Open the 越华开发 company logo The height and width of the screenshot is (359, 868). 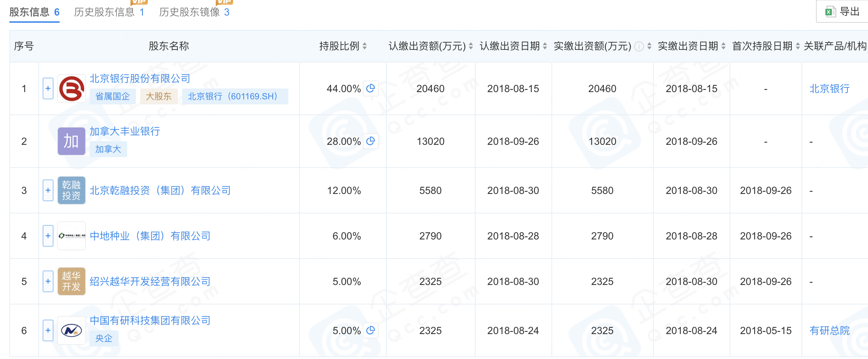72,281
